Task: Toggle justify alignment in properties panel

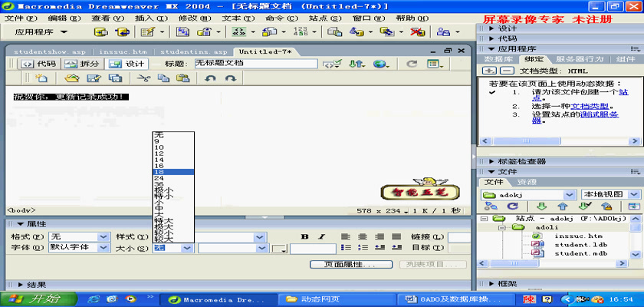Action: click(x=396, y=236)
